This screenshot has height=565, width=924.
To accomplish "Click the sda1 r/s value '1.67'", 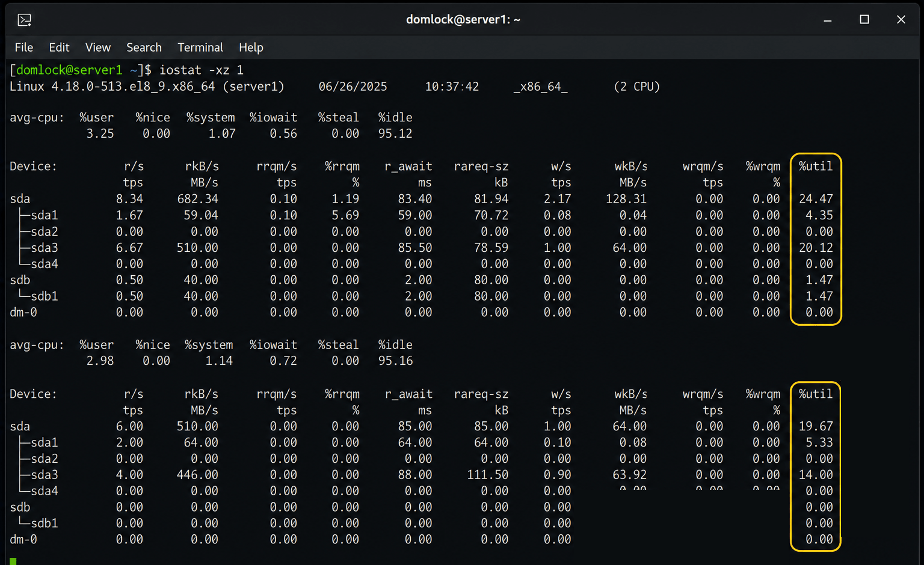I will click(129, 215).
